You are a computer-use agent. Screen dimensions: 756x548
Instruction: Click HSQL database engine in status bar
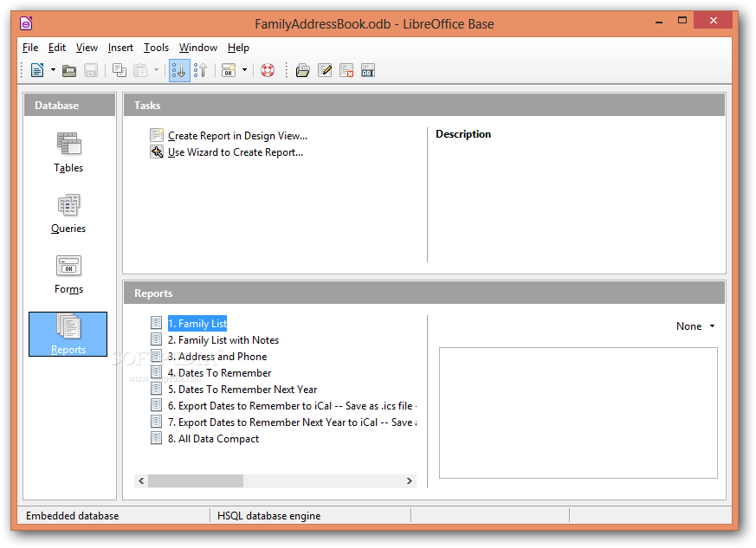(x=268, y=516)
